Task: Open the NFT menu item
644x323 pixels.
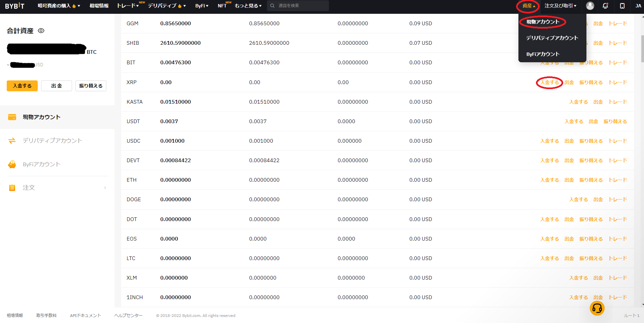Action: tap(222, 6)
